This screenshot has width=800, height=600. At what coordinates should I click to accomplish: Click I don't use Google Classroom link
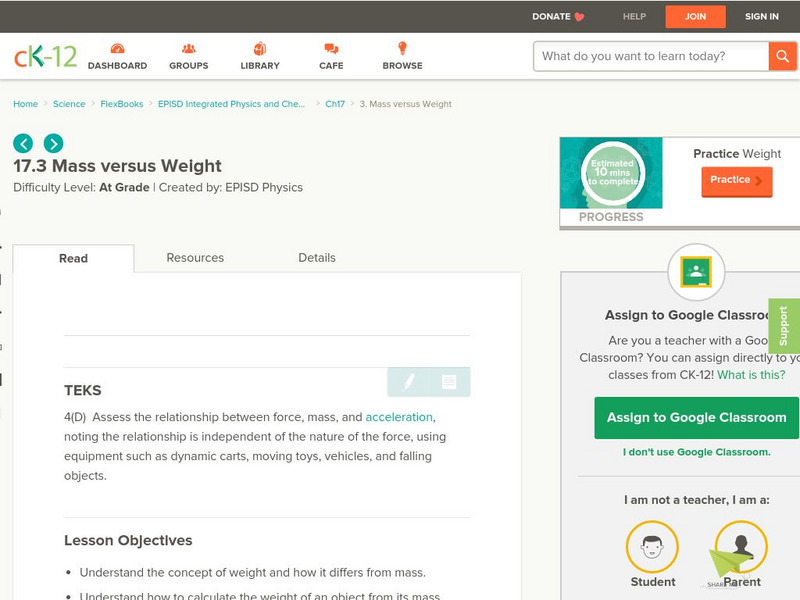(696, 452)
